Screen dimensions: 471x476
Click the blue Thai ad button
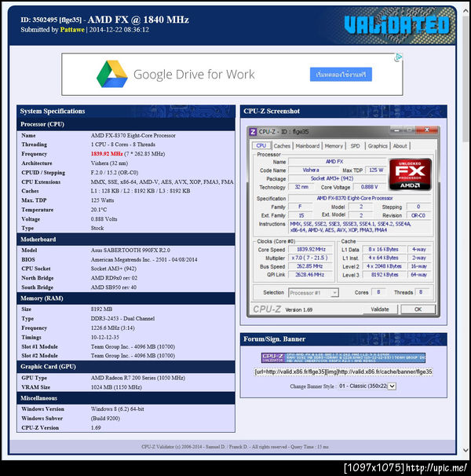coord(341,75)
